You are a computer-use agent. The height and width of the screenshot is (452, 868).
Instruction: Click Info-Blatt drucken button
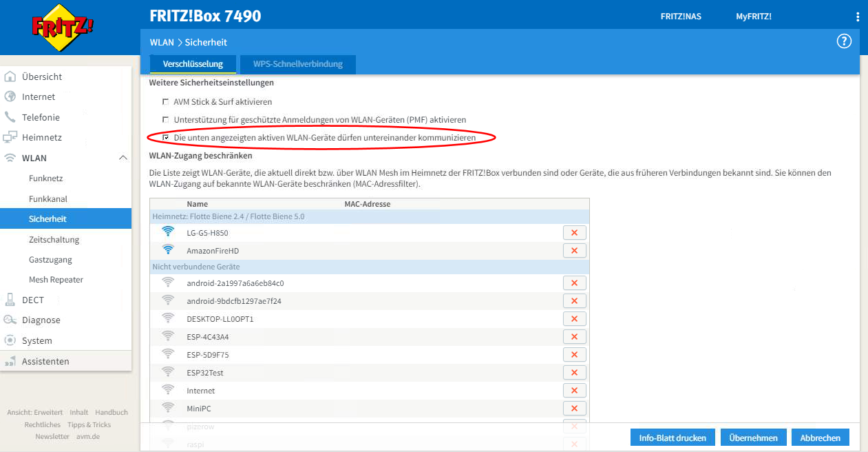(673, 438)
